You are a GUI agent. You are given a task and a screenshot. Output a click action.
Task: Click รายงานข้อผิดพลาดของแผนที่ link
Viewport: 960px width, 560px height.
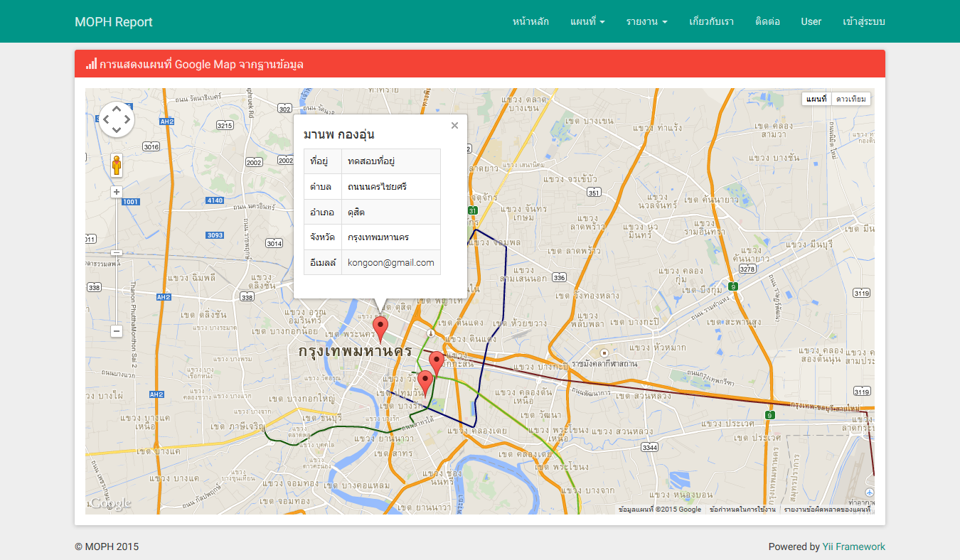pyautogui.click(x=827, y=510)
